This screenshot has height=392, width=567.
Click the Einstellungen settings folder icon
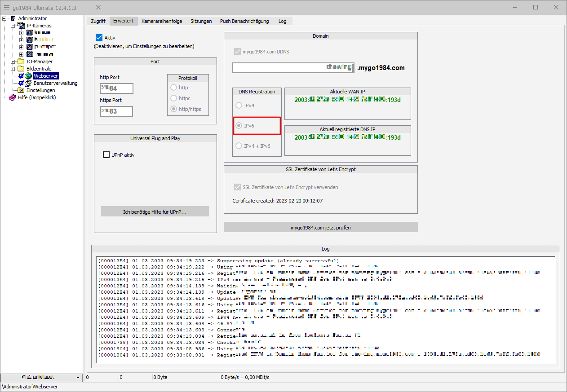(21, 90)
